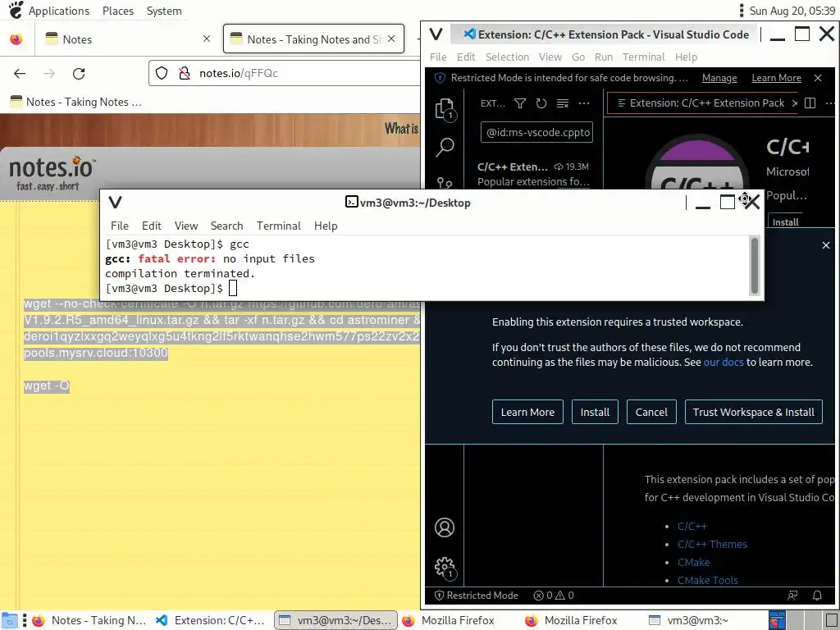The height and width of the screenshot is (630, 840).
Task: Open the 'our docs' link
Action: click(724, 362)
